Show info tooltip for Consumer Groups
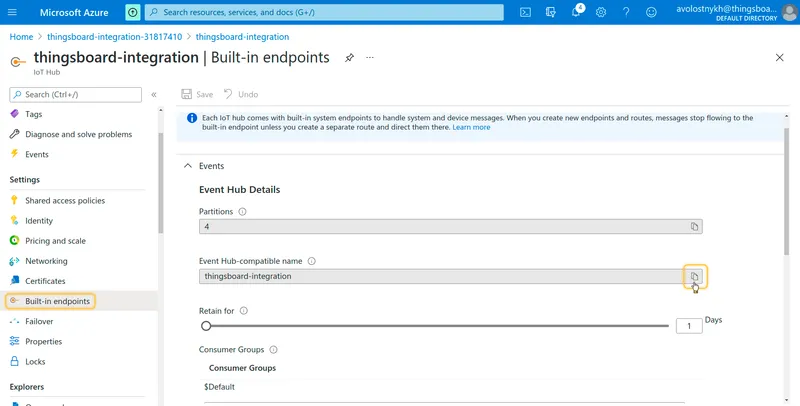Screen dimensions: 800x406 273,350
